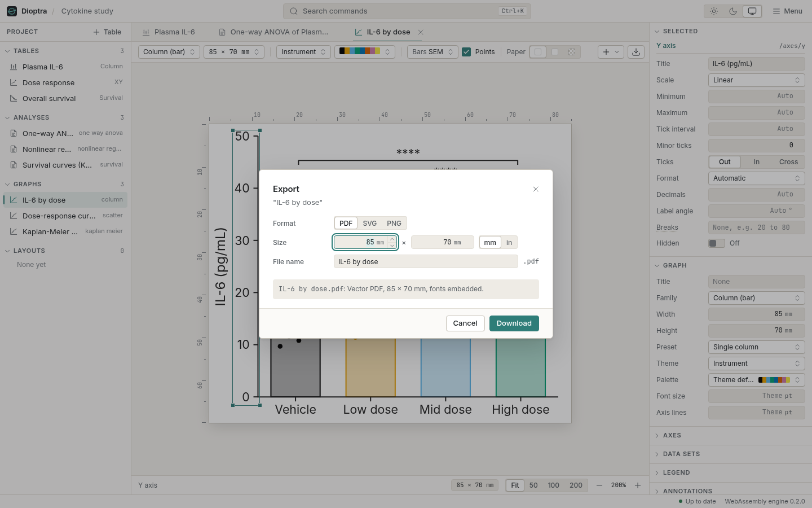This screenshot has width=812, height=508.
Task: Open the One-way ANOVA analysis in sidebar
Action: 65,133
